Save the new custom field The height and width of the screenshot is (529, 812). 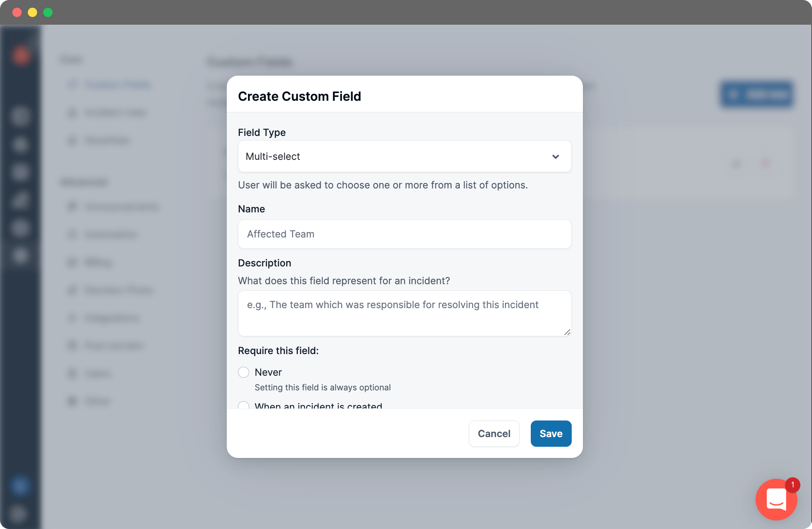pyautogui.click(x=551, y=434)
